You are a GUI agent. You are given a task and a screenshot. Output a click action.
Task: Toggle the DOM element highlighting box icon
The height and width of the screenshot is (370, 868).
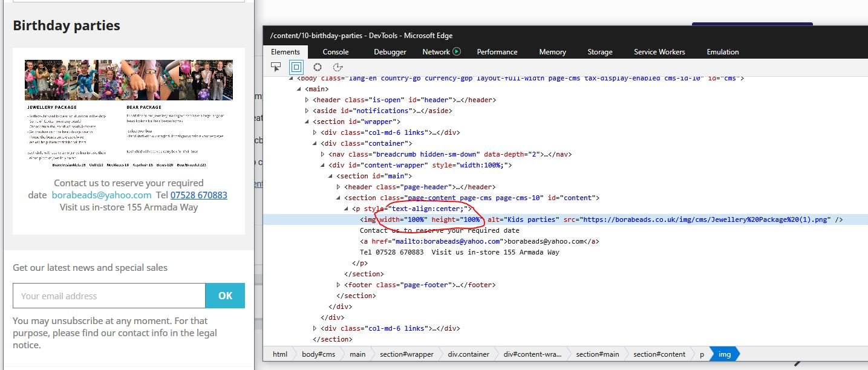click(296, 67)
